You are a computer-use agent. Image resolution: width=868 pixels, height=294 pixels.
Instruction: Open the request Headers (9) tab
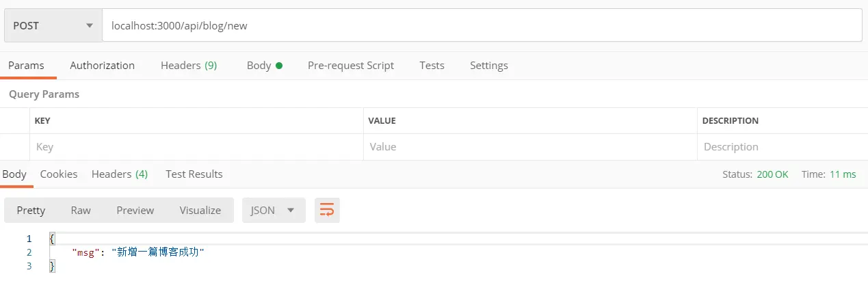click(189, 66)
